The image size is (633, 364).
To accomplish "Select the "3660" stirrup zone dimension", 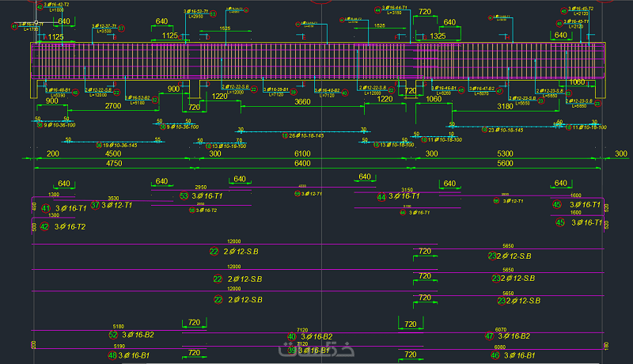I will 302,102.
